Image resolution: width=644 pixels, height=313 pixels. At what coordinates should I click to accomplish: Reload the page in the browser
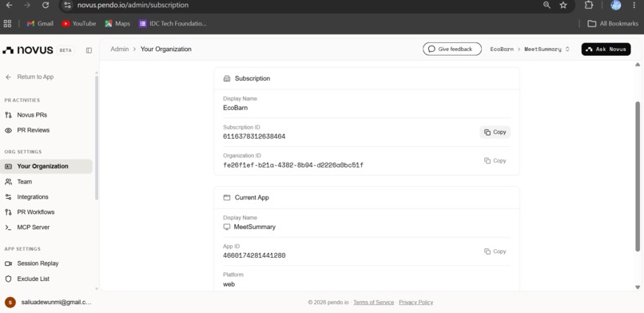[46, 6]
